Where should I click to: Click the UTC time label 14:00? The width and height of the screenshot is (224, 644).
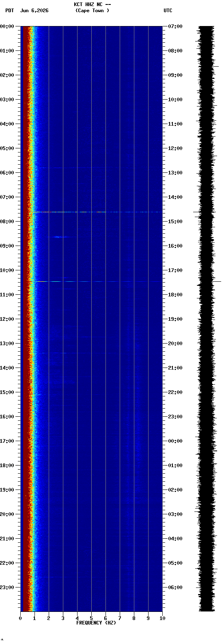[x=175, y=197]
